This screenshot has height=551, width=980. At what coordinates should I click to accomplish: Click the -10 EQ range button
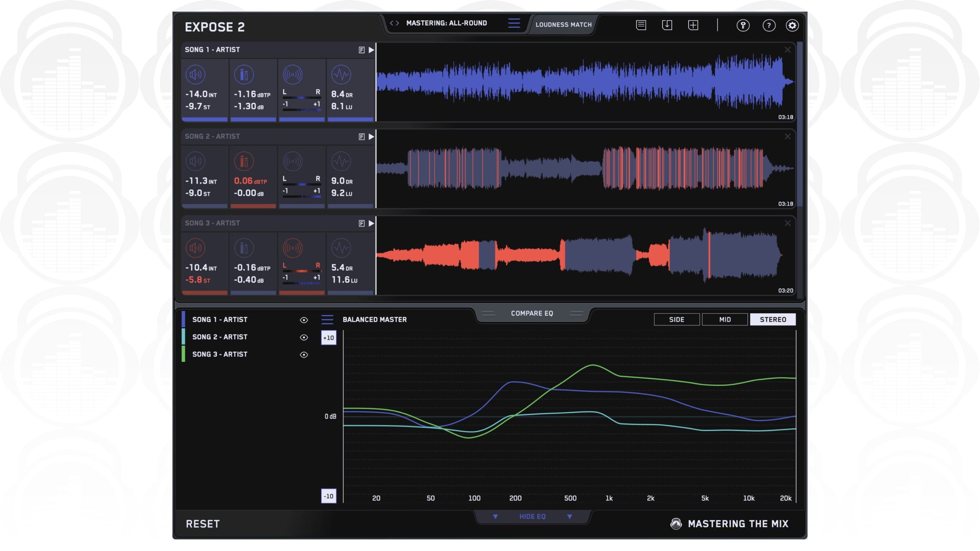click(328, 496)
